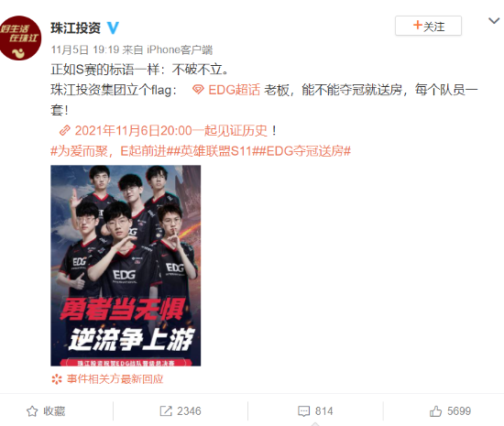Viewport: 504px width, 426px height.
Task: Open the 珠江投资 account name
Action: coord(75,28)
